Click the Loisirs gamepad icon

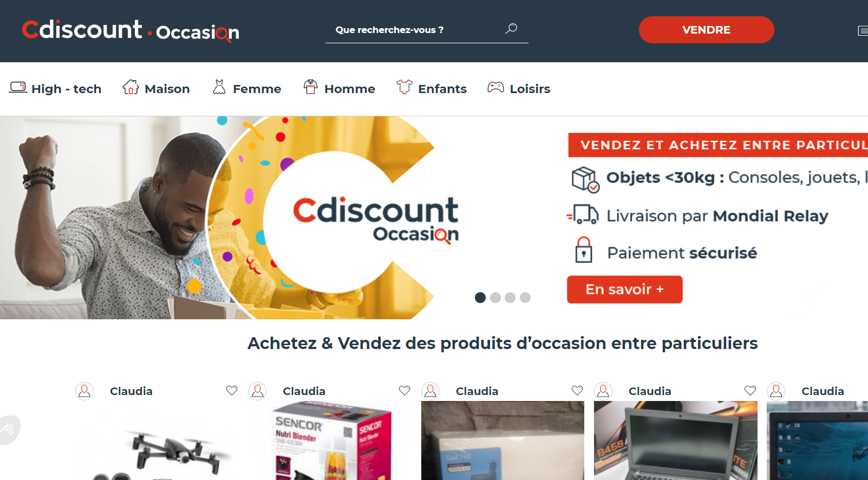click(x=495, y=87)
